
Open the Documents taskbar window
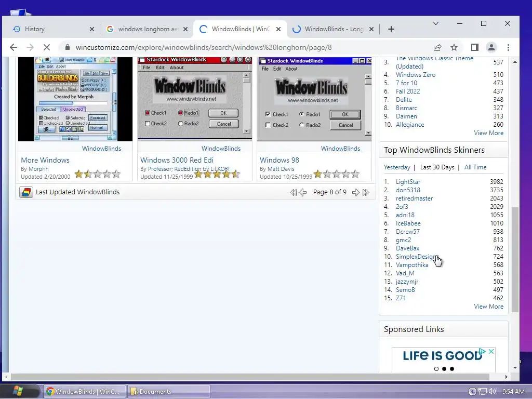tap(169, 392)
